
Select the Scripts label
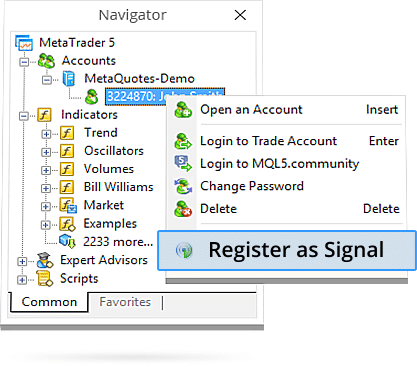click(79, 279)
